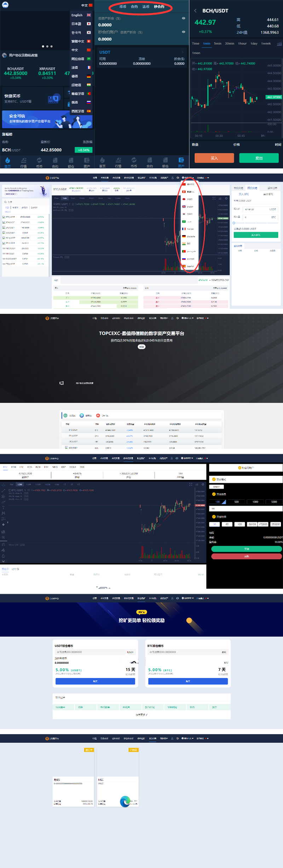Expand the USDT asset row chevron

click(x=183, y=52)
